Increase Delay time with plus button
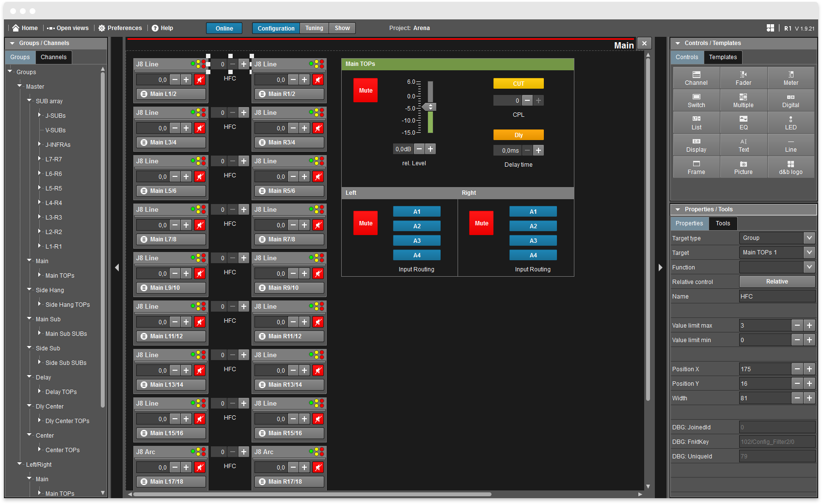The height and width of the screenshot is (504, 824). click(539, 151)
